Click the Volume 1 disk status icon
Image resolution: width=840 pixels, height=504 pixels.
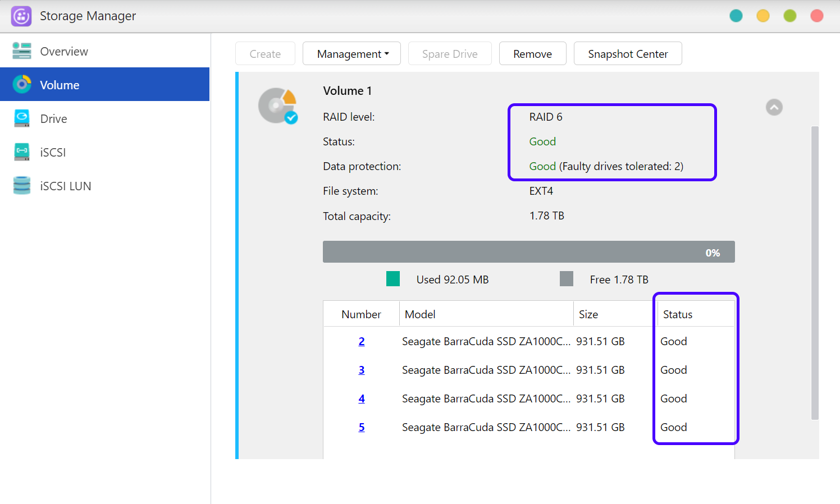click(277, 106)
